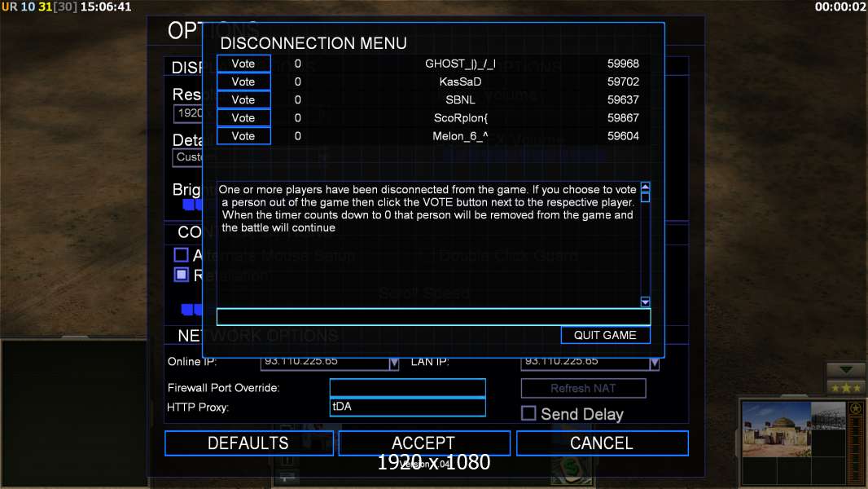Click the chat input field in Disconnection Menu
868x489 pixels.
(433, 317)
